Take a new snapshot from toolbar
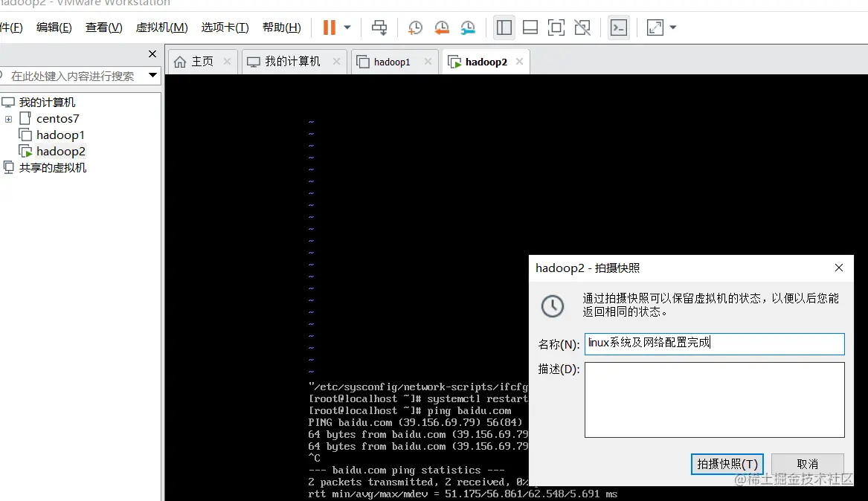The height and width of the screenshot is (501, 868). 415,28
